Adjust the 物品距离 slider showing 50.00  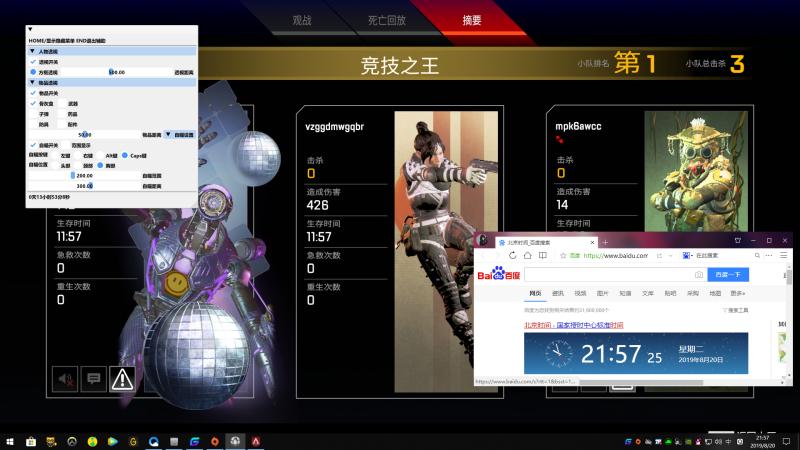[85, 135]
